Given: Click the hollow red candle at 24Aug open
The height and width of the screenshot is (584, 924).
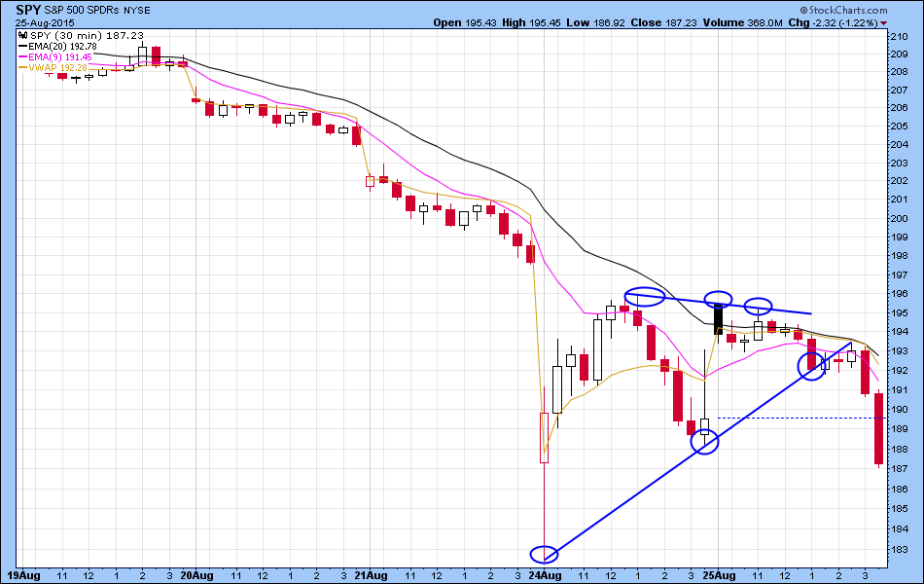Looking at the screenshot, I should pos(544,438).
